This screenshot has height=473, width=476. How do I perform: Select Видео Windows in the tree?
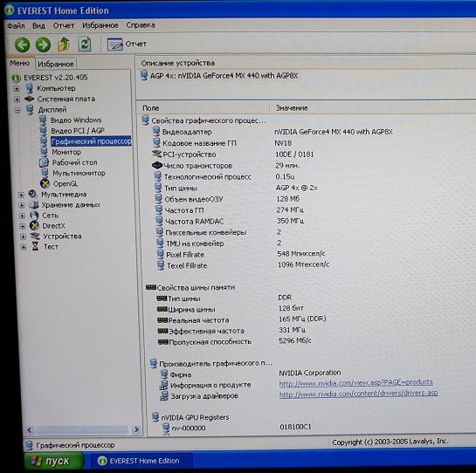(76, 120)
